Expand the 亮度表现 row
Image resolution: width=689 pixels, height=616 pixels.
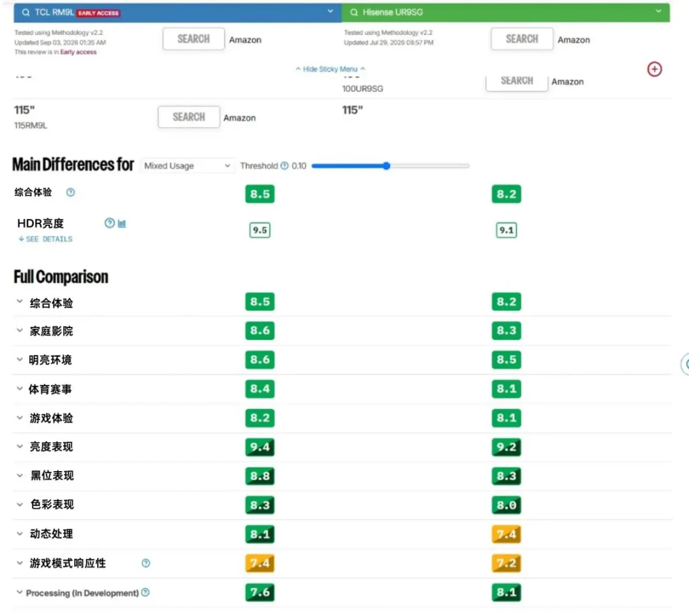(19, 447)
